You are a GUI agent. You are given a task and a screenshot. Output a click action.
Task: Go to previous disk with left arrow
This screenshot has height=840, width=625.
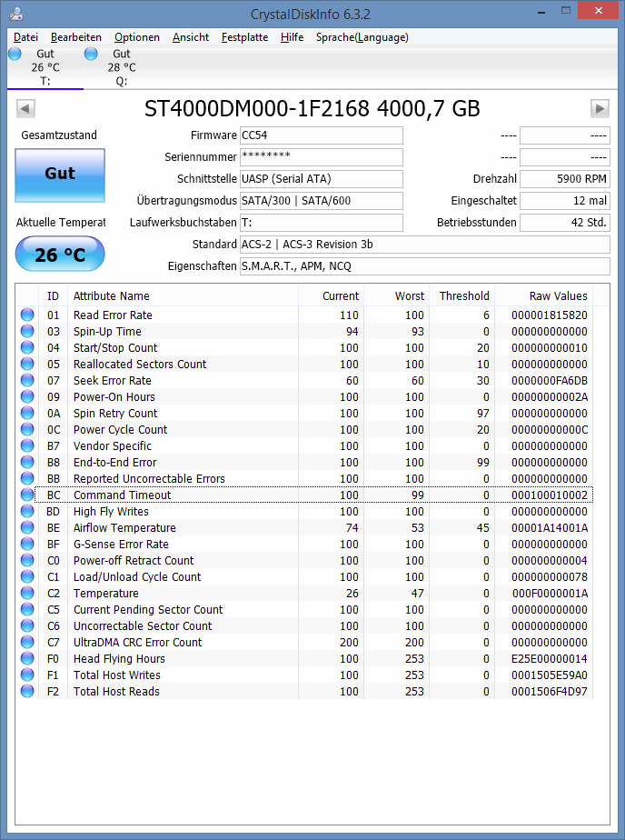pos(25,108)
